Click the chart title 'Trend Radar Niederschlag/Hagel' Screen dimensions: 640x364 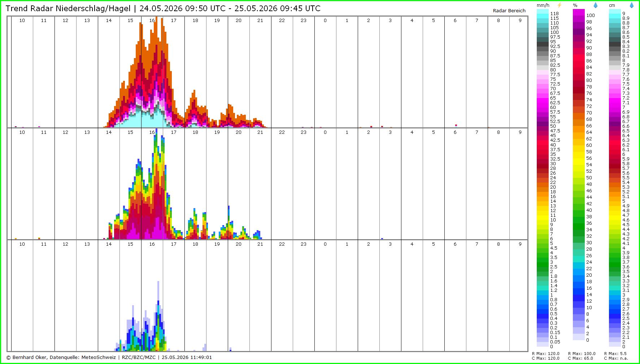(x=68, y=8)
